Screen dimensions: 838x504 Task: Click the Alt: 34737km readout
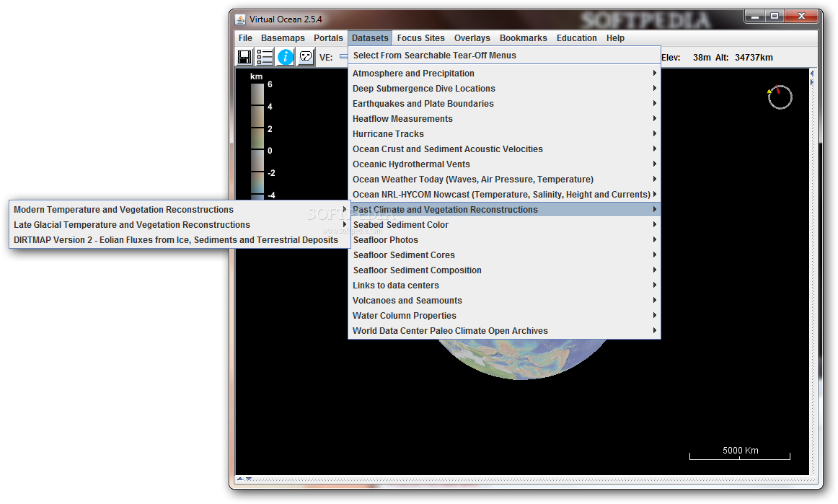(744, 57)
